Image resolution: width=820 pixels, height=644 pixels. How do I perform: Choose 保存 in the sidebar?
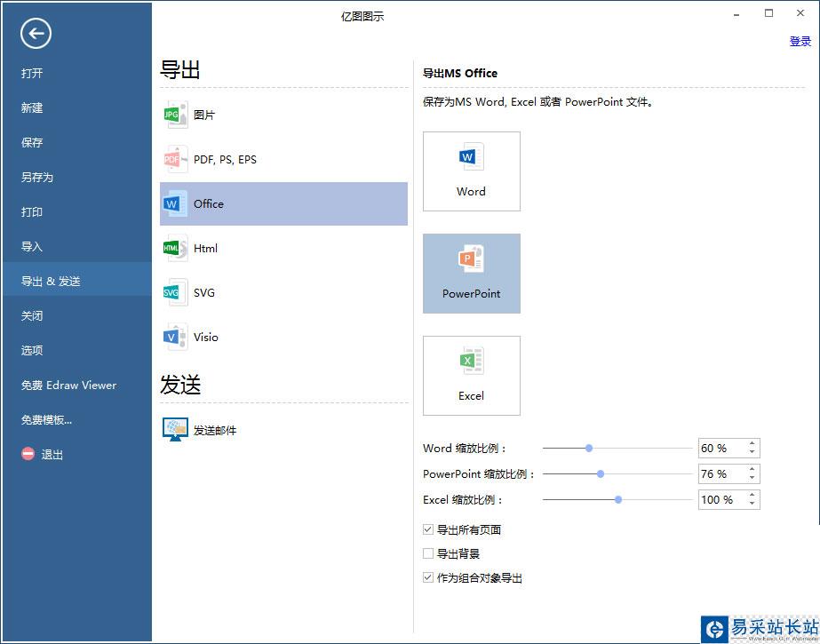[x=77, y=142]
